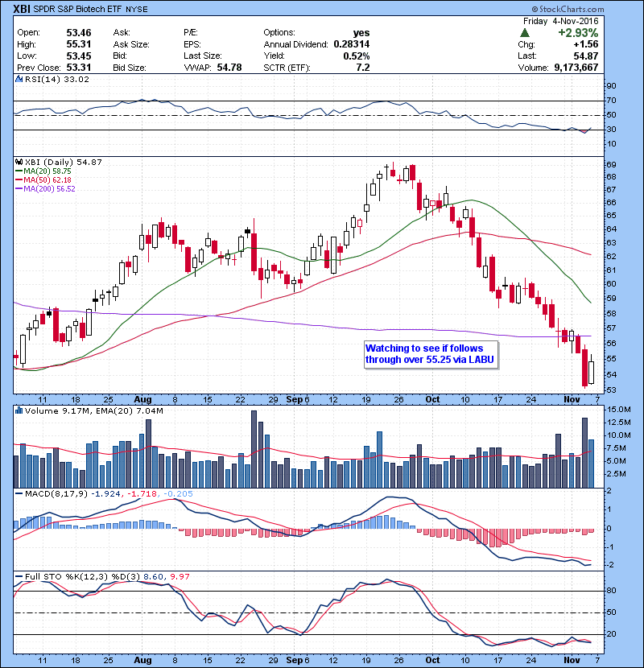The width and height of the screenshot is (644, 668).
Task: Click the Open value 53.46
Action: pyautogui.click(x=79, y=33)
